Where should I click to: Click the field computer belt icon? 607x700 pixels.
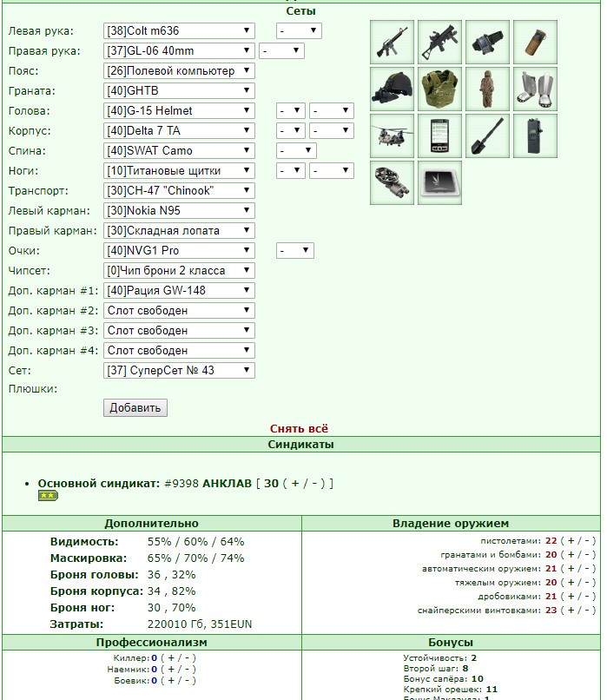(x=487, y=42)
